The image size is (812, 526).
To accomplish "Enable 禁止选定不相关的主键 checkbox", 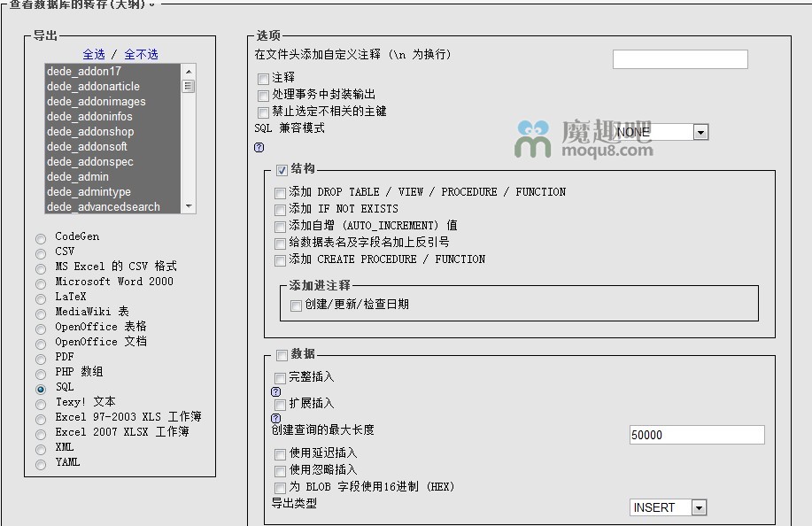I will click(263, 112).
